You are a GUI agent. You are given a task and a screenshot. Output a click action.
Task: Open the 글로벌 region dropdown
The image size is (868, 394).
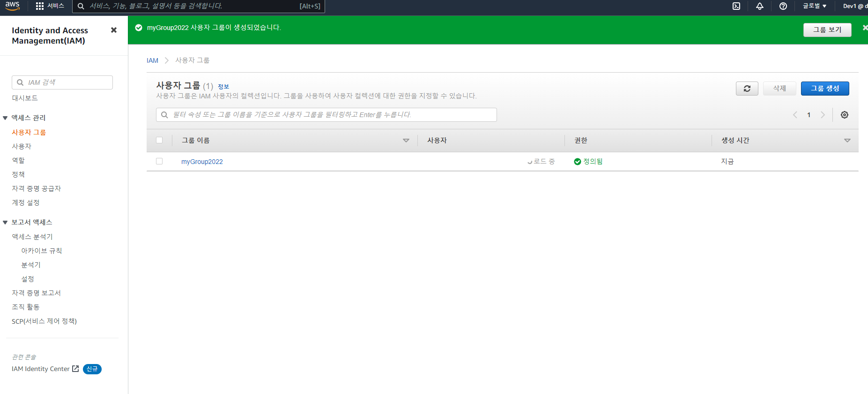(x=815, y=6)
